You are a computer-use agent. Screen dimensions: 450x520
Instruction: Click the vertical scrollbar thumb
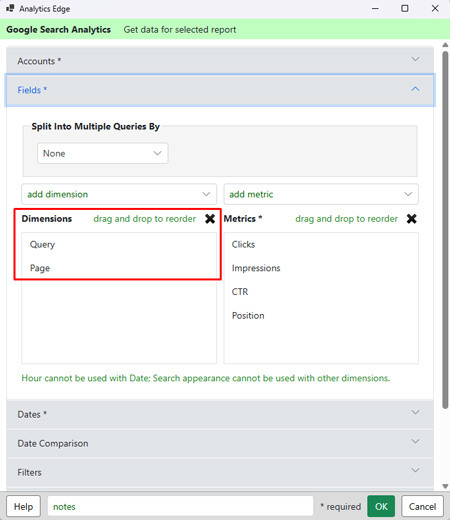point(445,230)
